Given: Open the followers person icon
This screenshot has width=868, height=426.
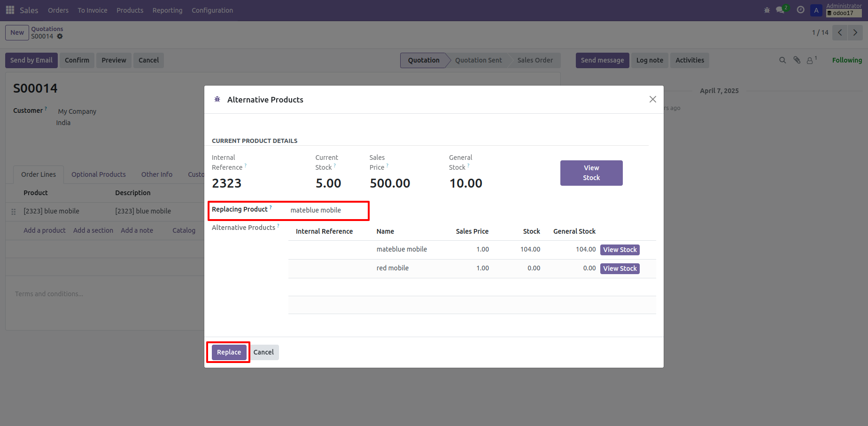Looking at the screenshot, I should coord(810,60).
